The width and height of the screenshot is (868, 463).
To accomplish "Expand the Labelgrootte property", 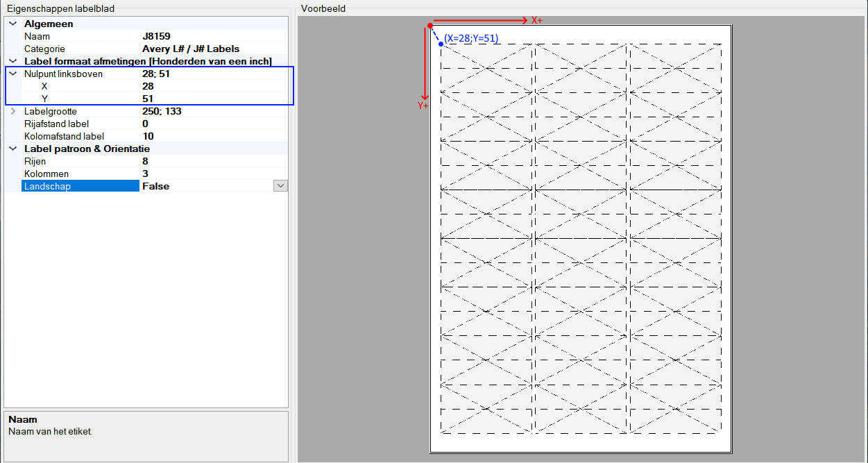I will click(x=12, y=111).
